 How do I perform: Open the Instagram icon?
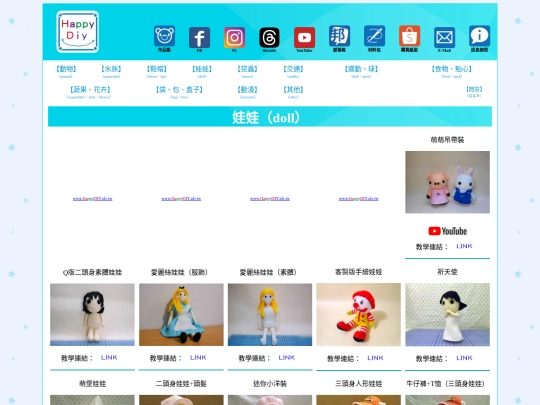pyautogui.click(x=235, y=38)
